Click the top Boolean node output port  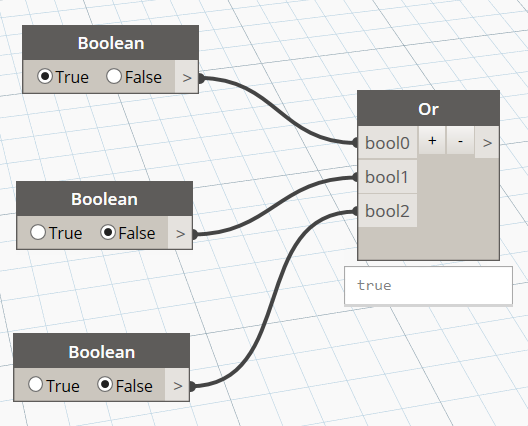pos(187,77)
